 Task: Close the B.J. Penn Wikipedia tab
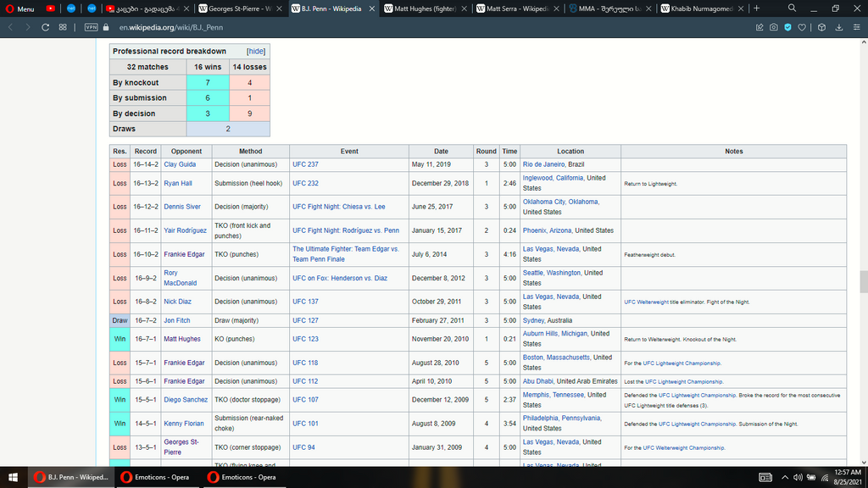click(371, 8)
